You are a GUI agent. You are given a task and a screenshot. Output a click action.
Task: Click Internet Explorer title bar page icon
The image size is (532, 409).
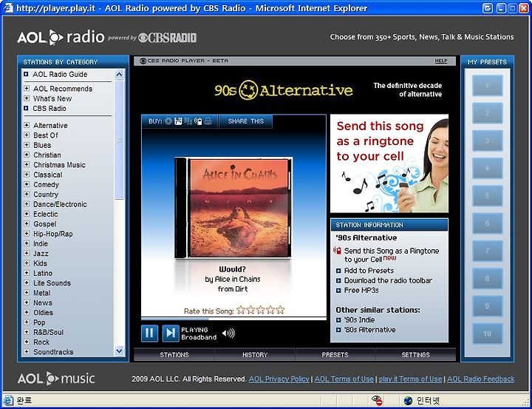(8, 8)
